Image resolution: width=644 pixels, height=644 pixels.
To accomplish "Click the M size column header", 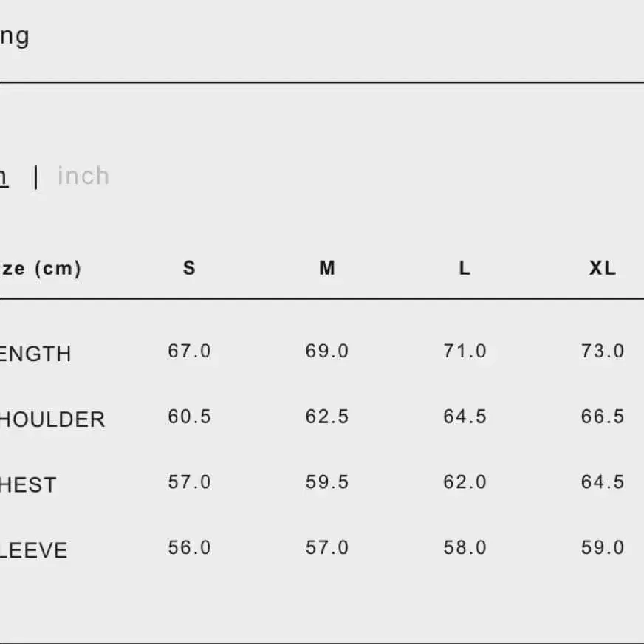I will pyautogui.click(x=327, y=268).
